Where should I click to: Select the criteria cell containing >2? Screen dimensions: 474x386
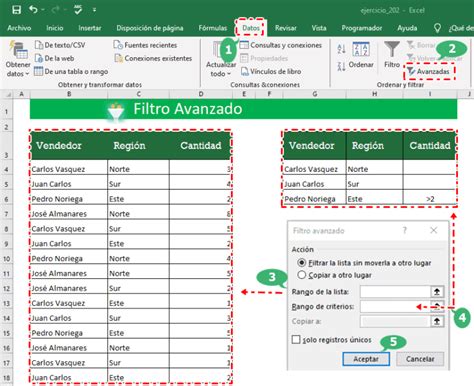429,199
